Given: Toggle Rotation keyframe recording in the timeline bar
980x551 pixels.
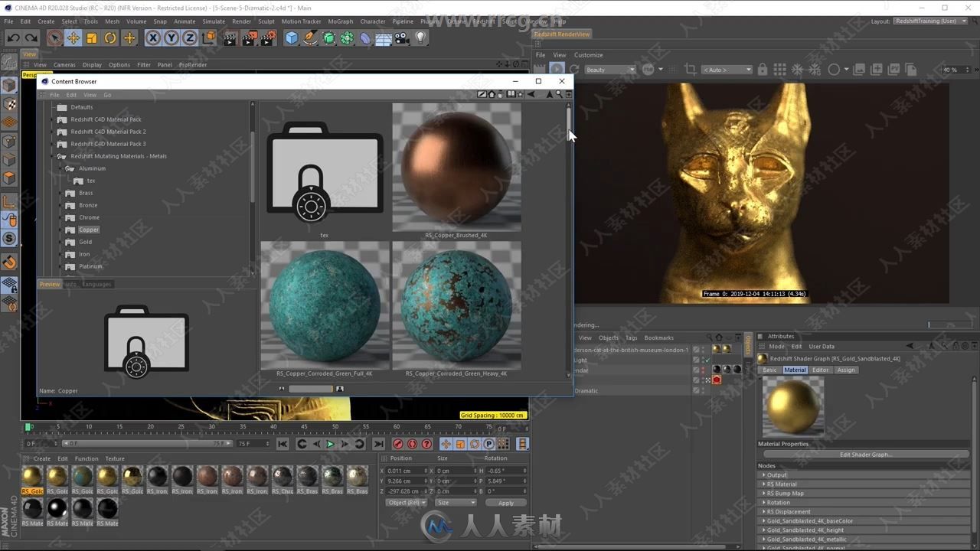Looking at the screenshot, I should tap(475, 444).
